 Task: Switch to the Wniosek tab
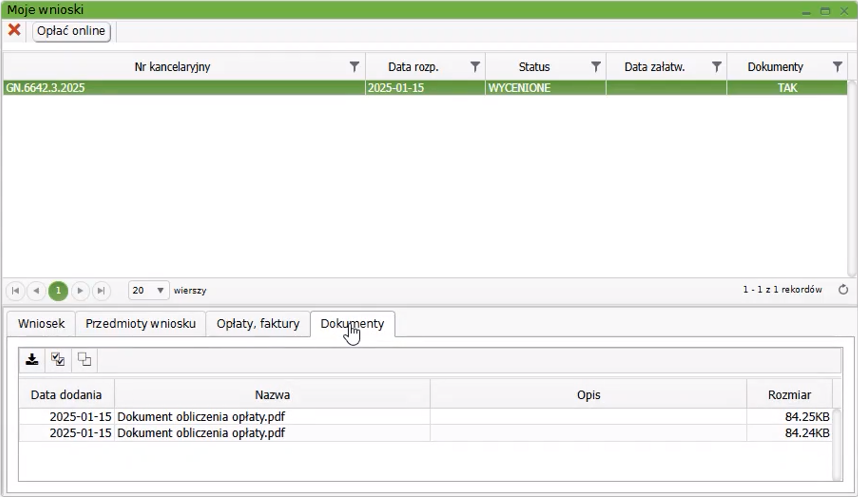41,324
